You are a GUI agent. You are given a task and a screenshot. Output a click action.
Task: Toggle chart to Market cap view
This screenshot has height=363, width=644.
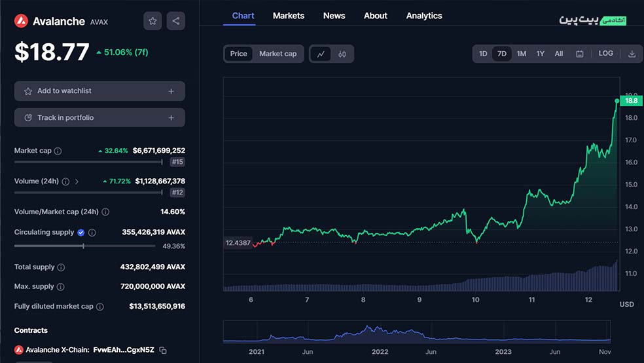tap(277, 54)
